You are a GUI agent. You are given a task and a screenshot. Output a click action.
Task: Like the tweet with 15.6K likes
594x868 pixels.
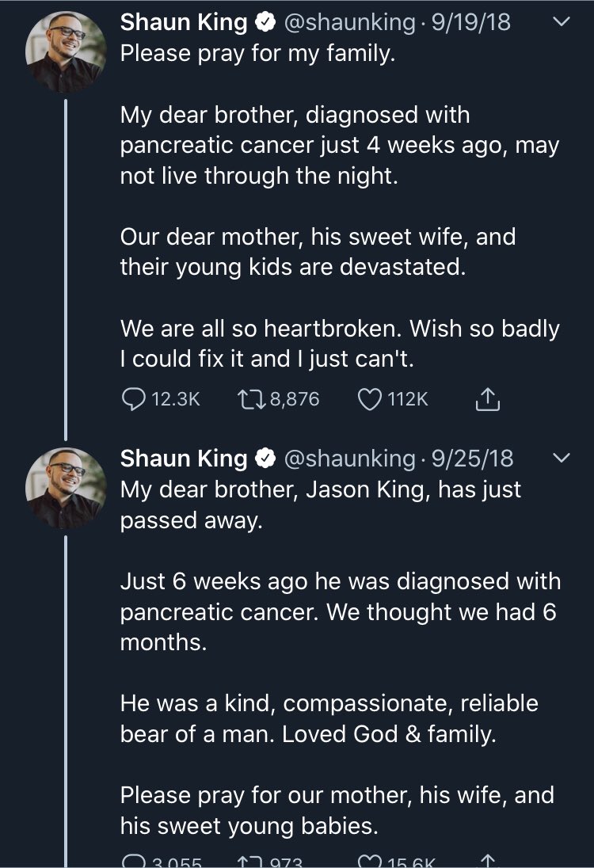click(370, 861)
